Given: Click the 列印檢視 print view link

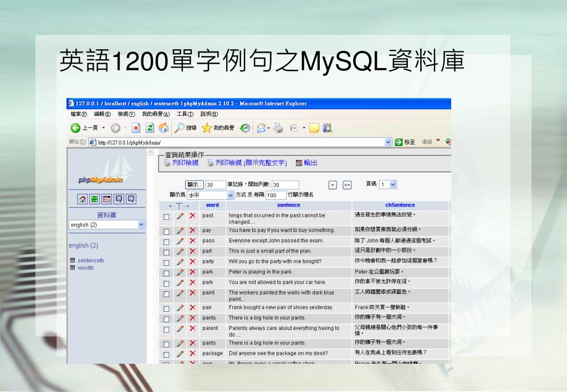Looking at the screenshot, I should pos(185,163).
